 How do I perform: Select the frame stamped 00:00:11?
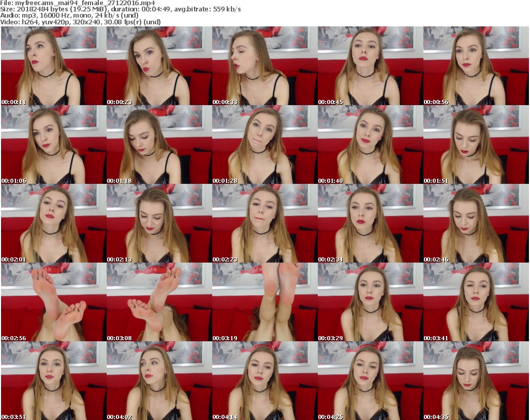pyautogui.click(x=53, y=66)
